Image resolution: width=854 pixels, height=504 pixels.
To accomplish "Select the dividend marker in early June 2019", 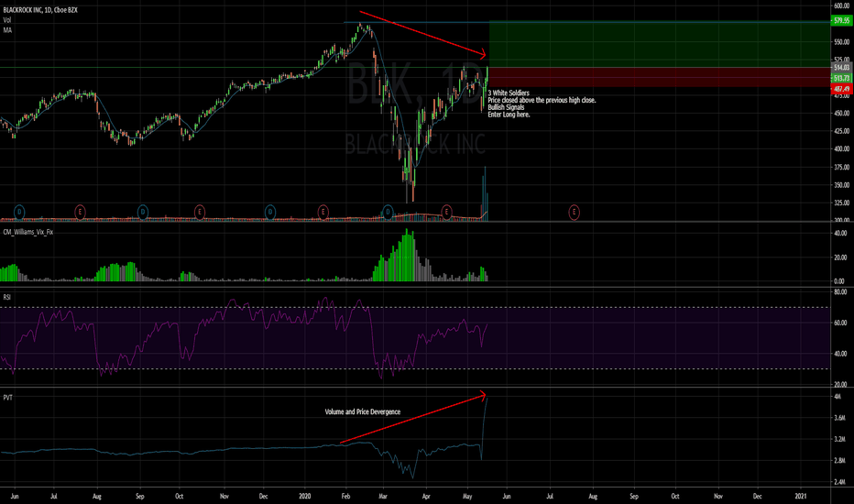I will [x=19, y=212].
